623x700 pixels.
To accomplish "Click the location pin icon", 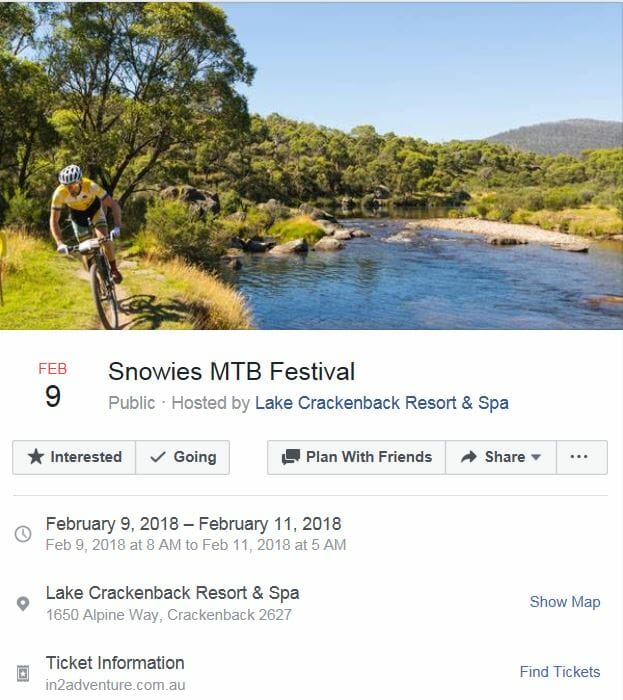I will pos(23,604).
